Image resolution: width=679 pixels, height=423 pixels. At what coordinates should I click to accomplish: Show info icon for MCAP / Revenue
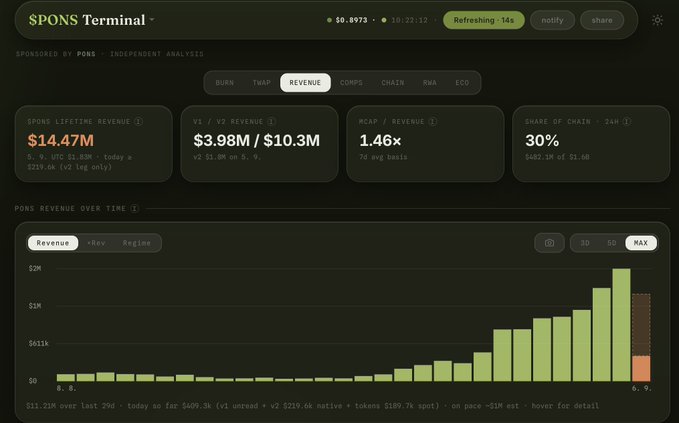432,122
